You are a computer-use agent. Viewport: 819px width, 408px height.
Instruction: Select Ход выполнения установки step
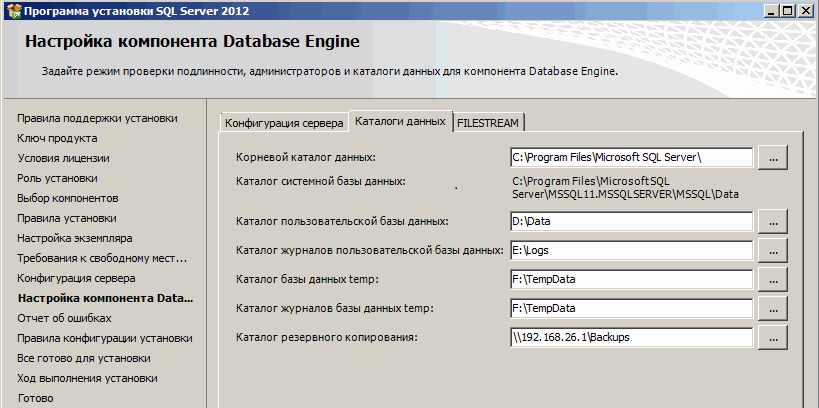click(x=88, y=378)
